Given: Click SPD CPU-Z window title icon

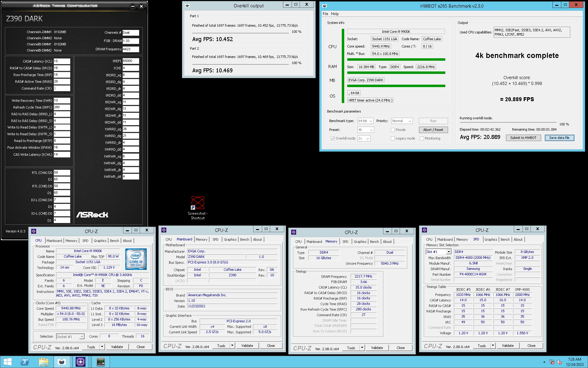Looking at the screenshot, I should point(424,230).
